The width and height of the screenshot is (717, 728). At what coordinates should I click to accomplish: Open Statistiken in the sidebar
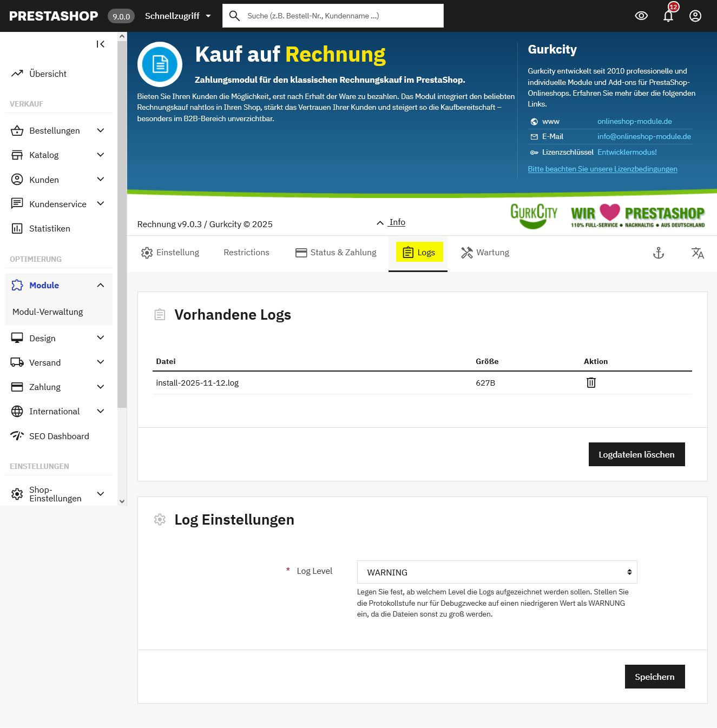(x=49, y=228)
